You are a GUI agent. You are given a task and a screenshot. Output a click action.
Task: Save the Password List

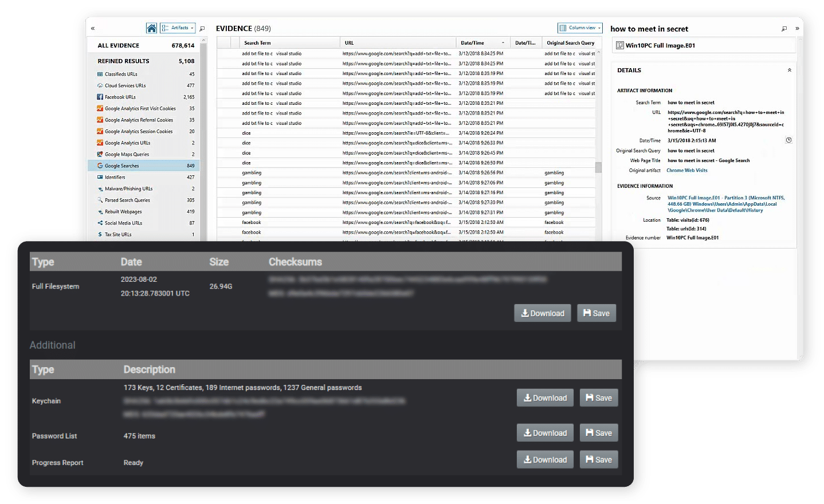pyautogui.click(x=599, y=433)
